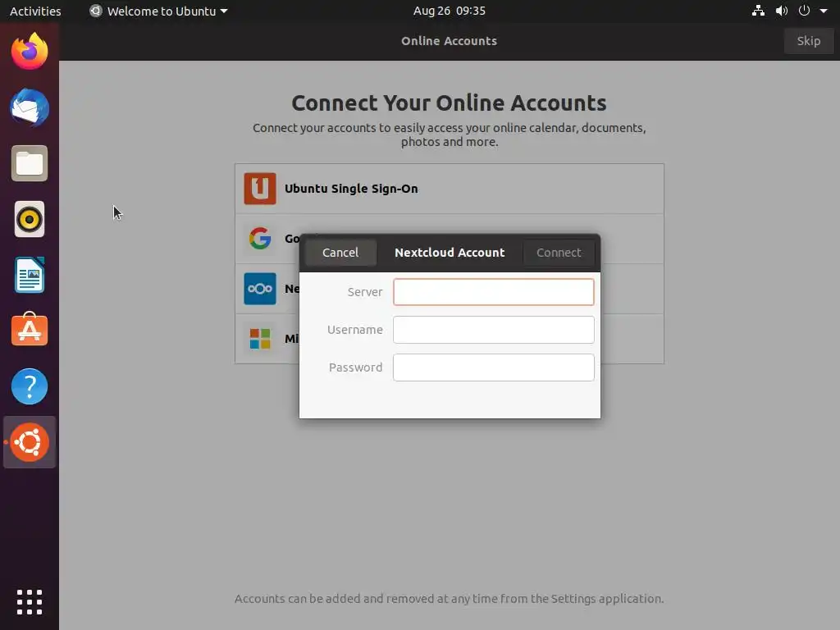Open the Activities overview

coord(35,11)
